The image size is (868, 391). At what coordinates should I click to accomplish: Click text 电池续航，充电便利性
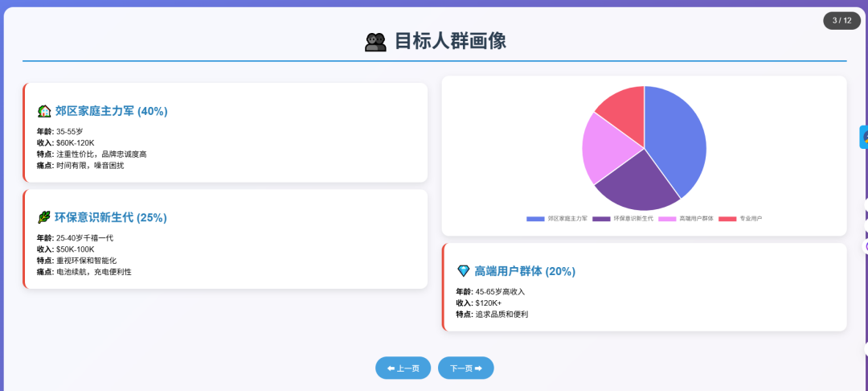pos(94,272)
